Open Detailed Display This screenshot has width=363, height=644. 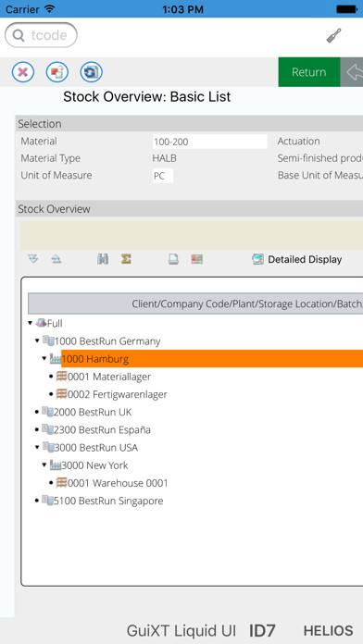[297, 260]
